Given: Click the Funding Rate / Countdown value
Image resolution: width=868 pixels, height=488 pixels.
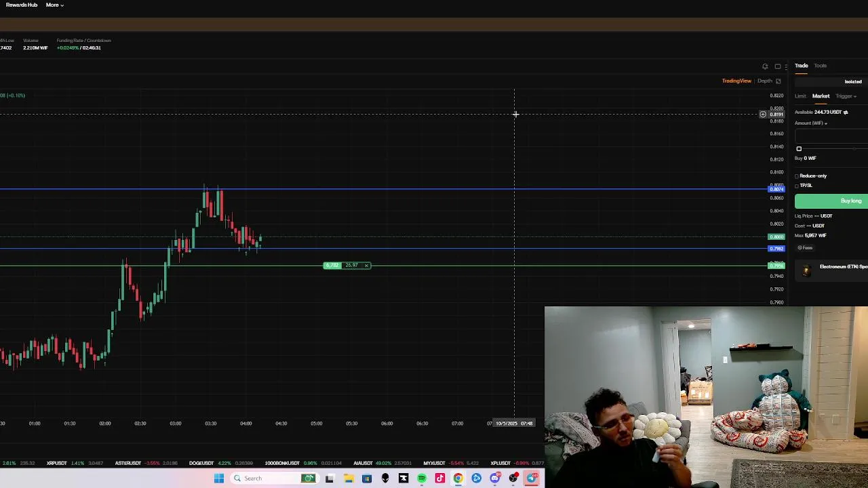Looking at the screenshot, I should click(79, 48).
